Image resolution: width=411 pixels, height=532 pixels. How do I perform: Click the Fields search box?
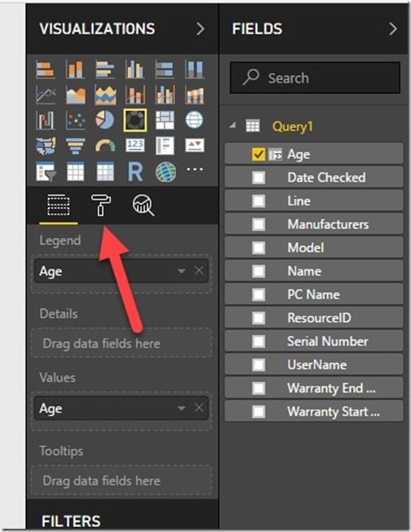pyautogui.click(x=315, y=77)
